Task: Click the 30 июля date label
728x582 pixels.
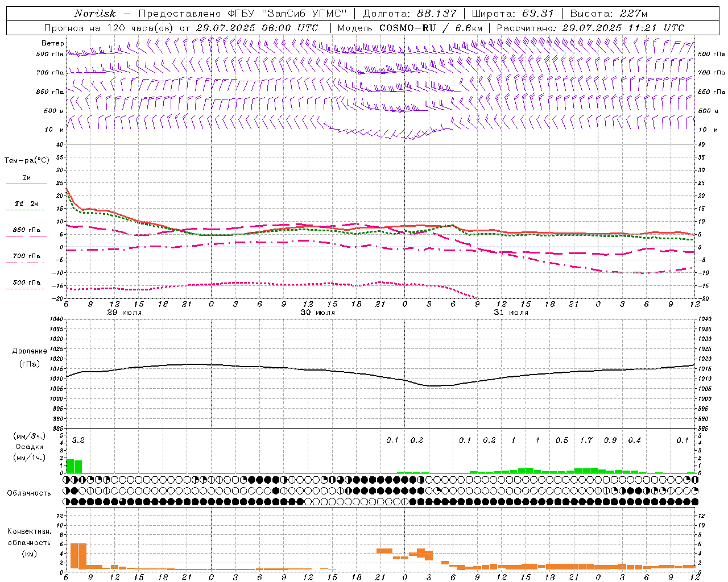Action: tap(318, 313)
